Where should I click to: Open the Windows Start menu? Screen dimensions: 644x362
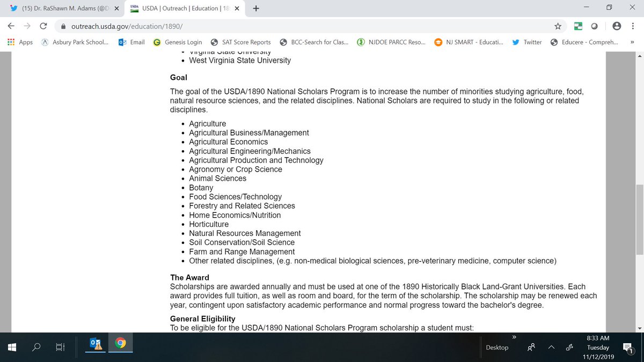point(12,347)
